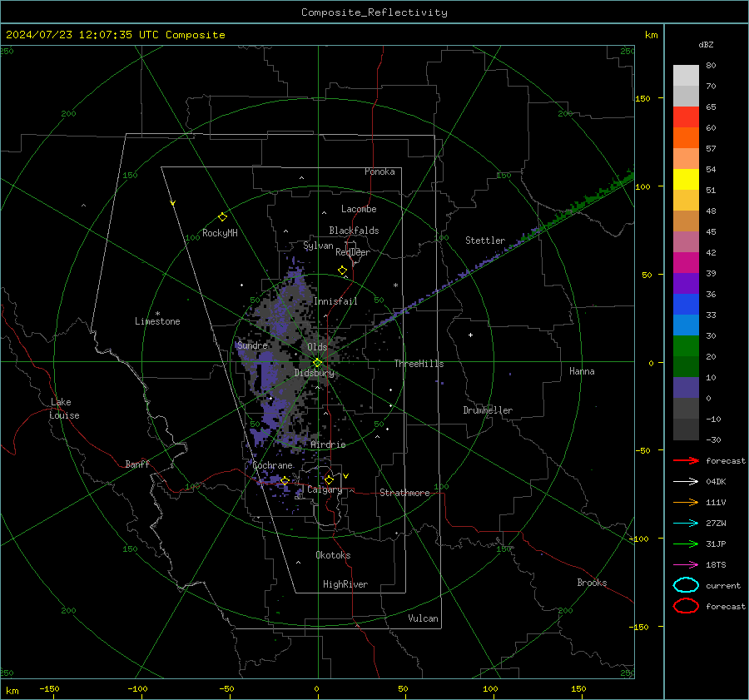The image size is (749, 700).
Task: Click the yellow diamond marker below Cochrane
Action: pyautogui.click(x=285, y=480)
